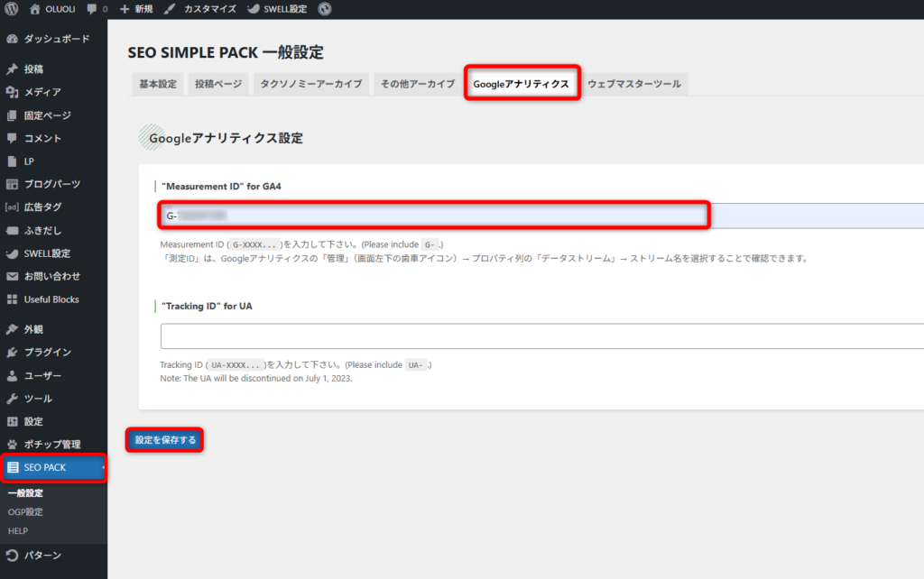Click the "Measurement ID" for GA4 heading
Viewport: 924px width, 579px height.
pos(221,186)
